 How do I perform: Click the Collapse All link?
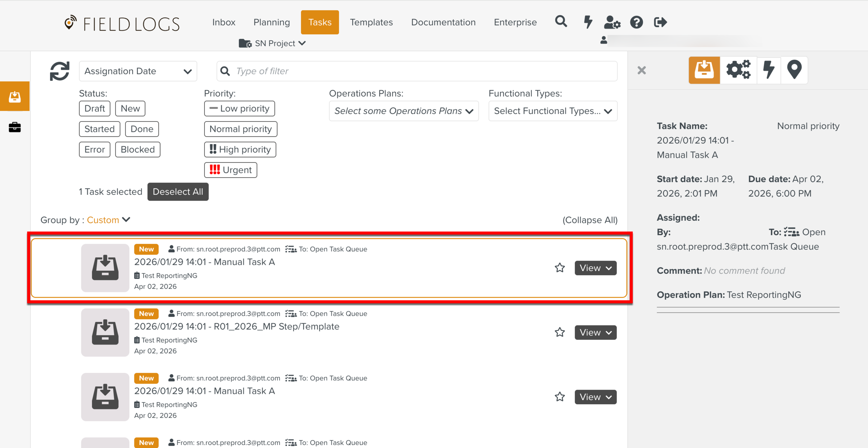point(590,220)
